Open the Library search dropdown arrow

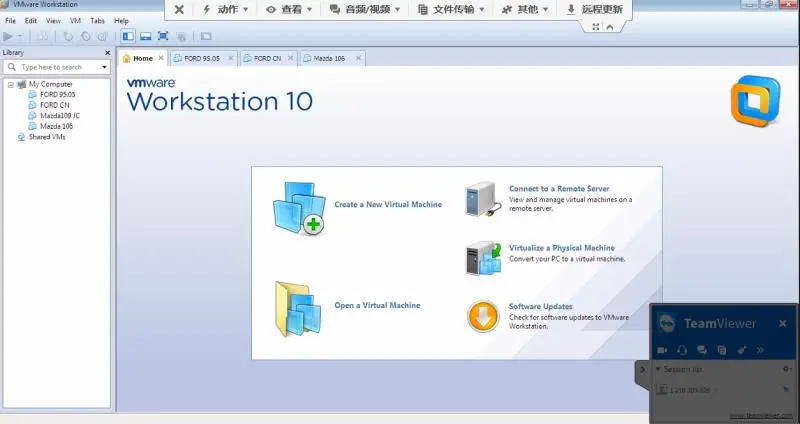pyautogui.click(x=104, y=67)
